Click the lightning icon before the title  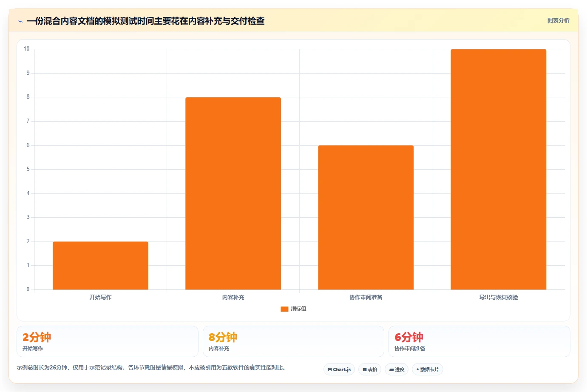pyautogui.click(x=20, y=21)
